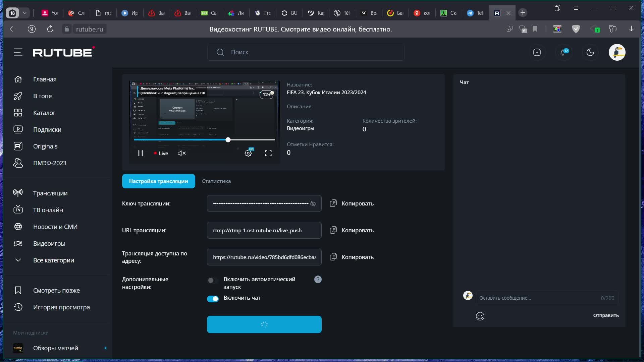Click rutube.ru address box

(x=90, y=29)
